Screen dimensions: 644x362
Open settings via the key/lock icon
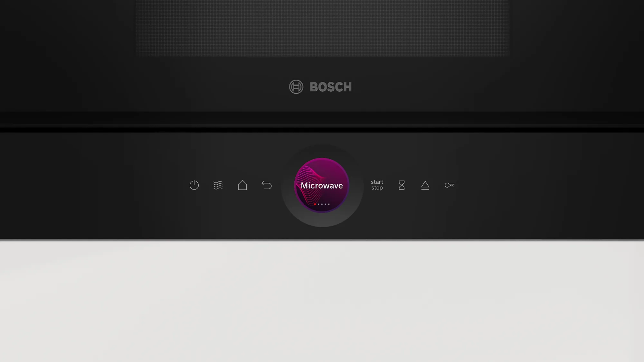click(450, 185)
